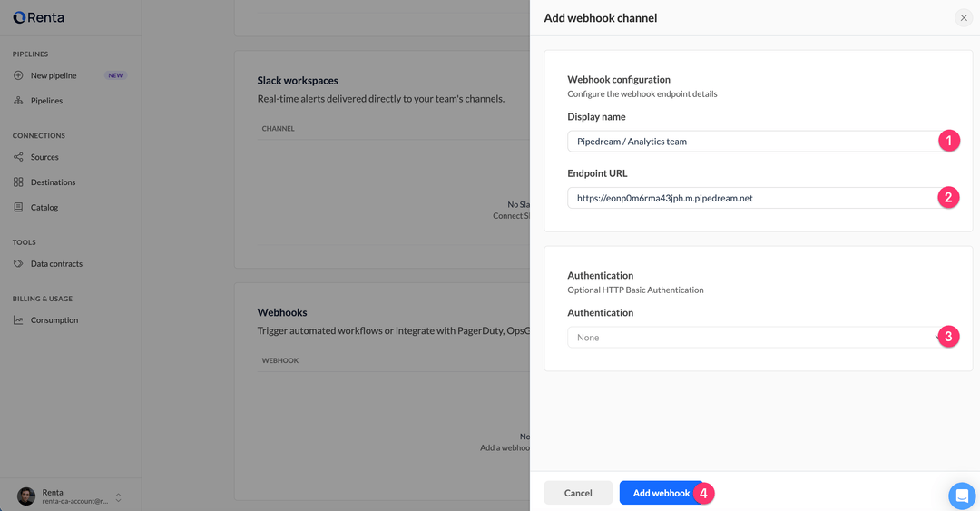This screenshot has height=511, width=980.
Task: Click the Destinations grid icon
Action: pos(18,182)
